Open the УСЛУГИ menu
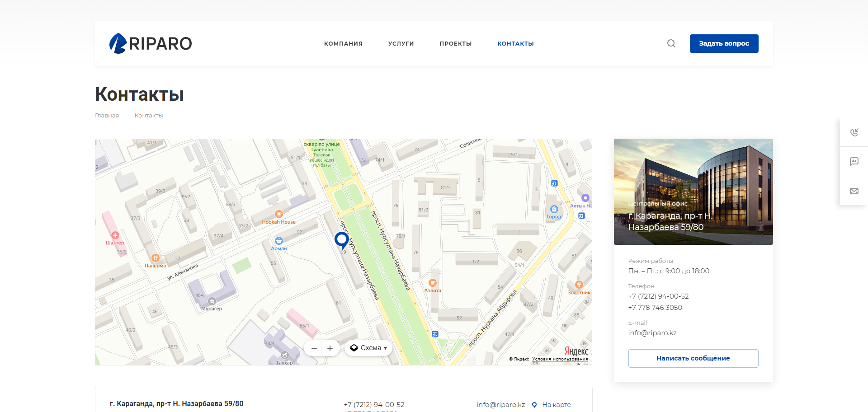Image resolution: width=868 pixels, height=412 pixels. point(401,44)
